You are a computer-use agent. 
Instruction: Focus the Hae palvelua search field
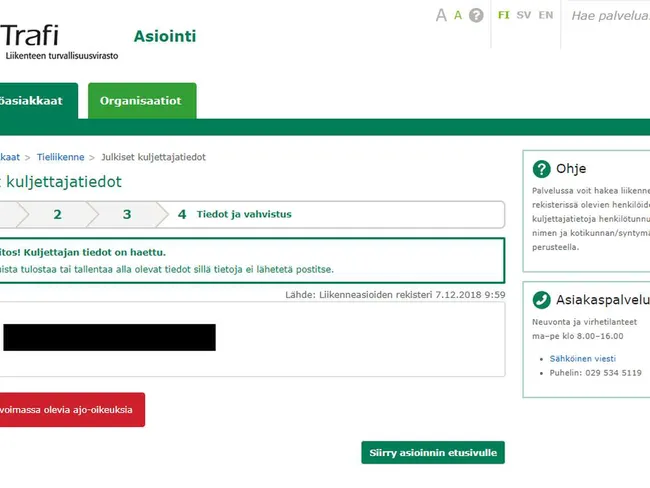(608, 16)
